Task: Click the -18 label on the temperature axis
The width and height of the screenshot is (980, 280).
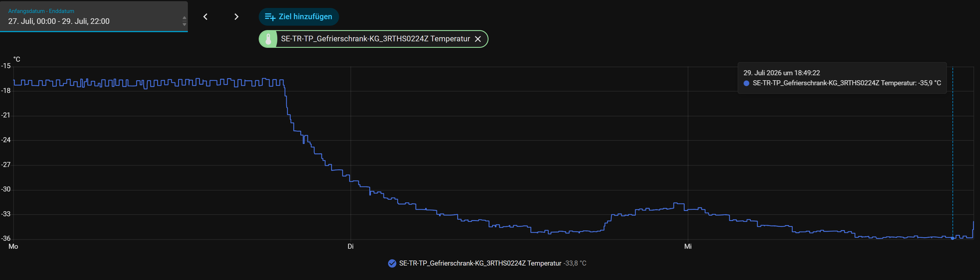Action: point(6,91)
